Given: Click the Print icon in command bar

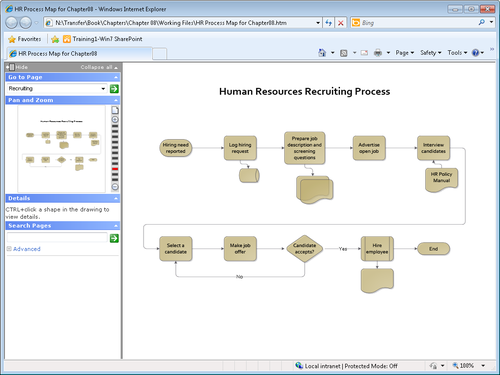Looking at the screenshot, I should pyautogui.click(x=378, y=53).
